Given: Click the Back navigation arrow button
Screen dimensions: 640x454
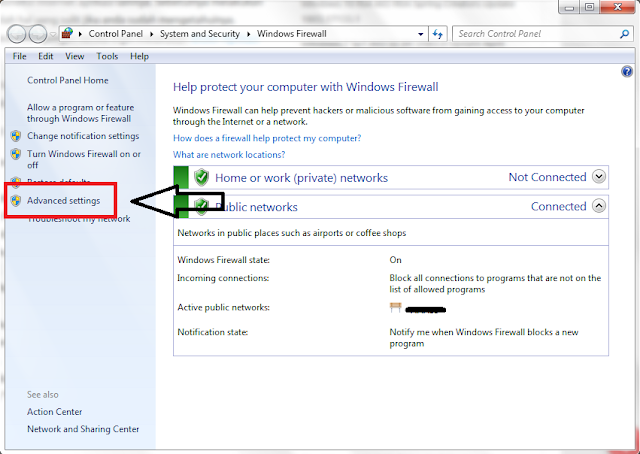Looking at the screenshot, I should [x=17, y=34].
